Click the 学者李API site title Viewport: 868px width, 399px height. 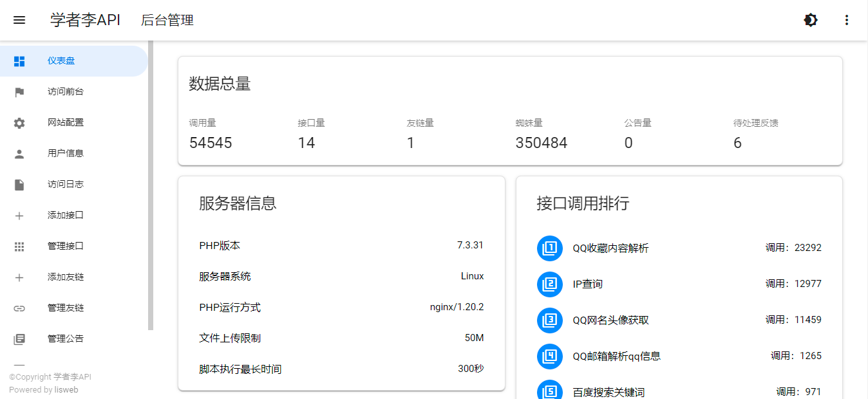pyautogui.click(x=84, y=20)
